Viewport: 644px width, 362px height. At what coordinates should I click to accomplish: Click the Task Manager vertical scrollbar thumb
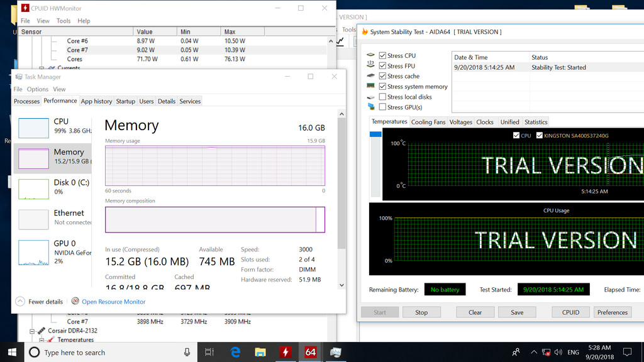coord(341,183)
